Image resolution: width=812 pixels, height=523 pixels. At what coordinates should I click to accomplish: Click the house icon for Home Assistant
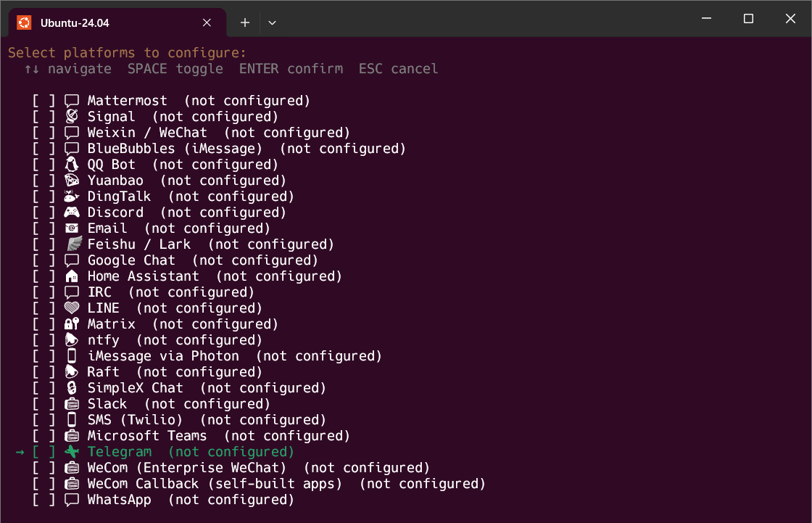pyautogui.click(x=72, y=276)
